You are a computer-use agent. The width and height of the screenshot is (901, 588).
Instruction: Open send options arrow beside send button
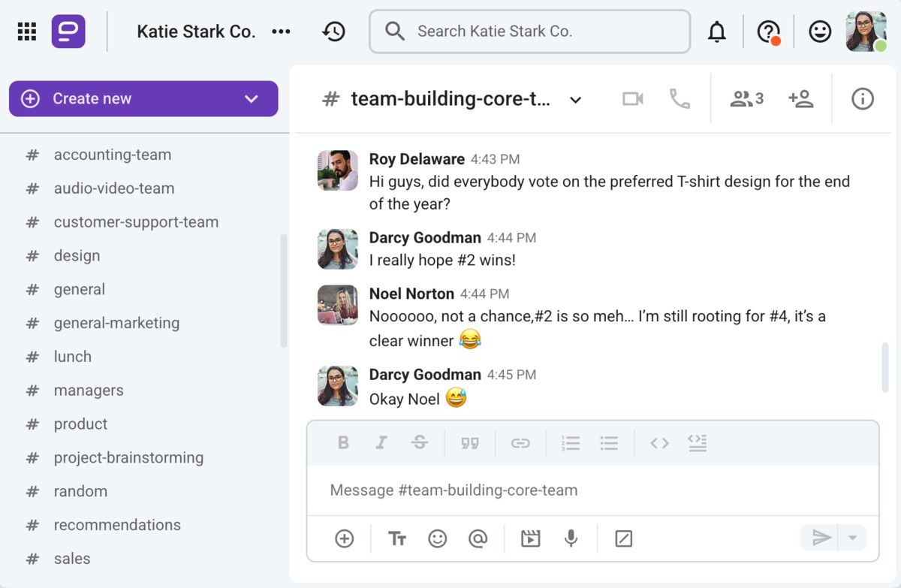click(x=852, y=538)
